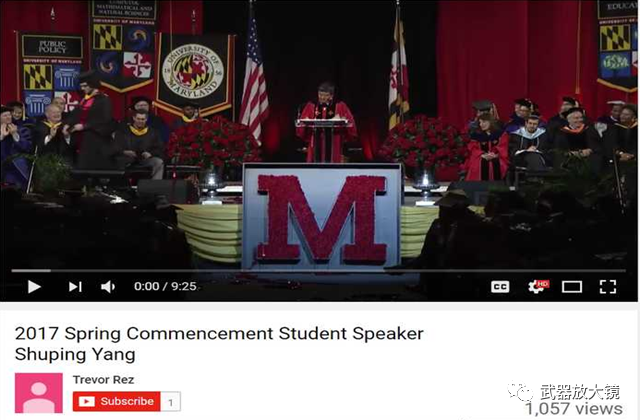Click the video title Shuping Yang
This screenshot has width=640, height=420.
click(219, 343)
